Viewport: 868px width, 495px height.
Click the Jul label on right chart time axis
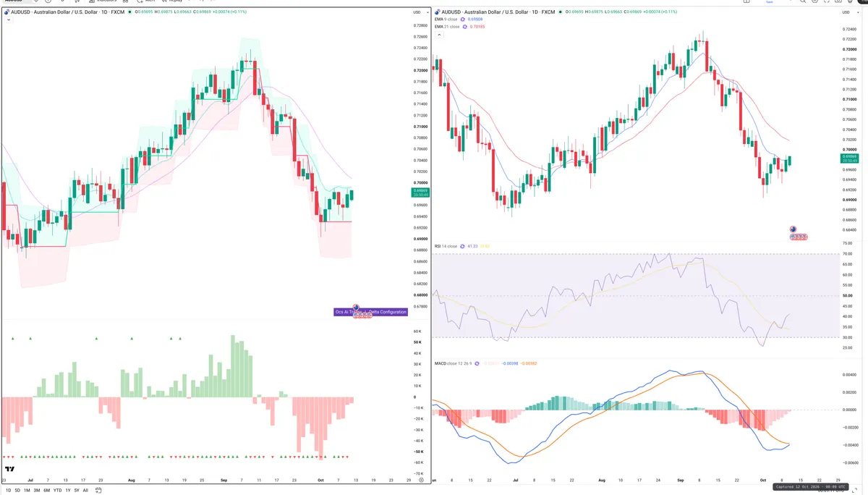[x=516, y=479]
